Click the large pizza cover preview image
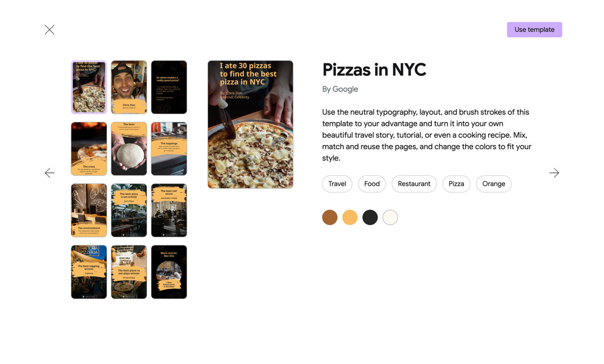This screenshot has height=364, width=604. [250, 124]
